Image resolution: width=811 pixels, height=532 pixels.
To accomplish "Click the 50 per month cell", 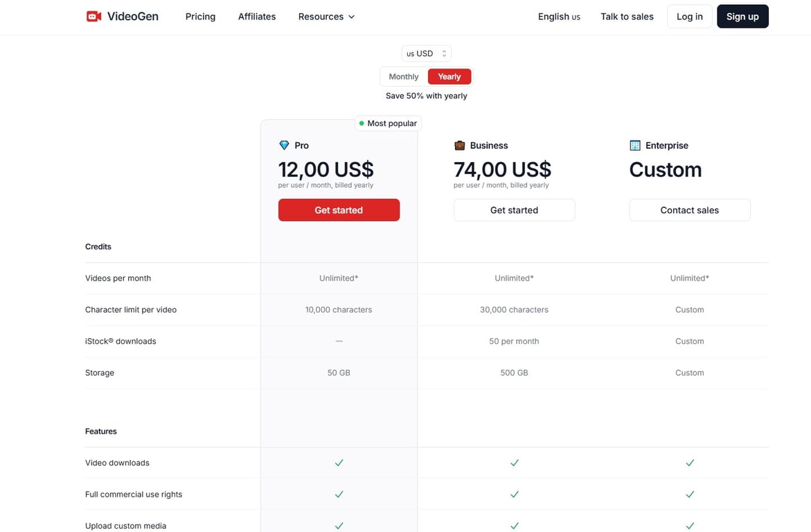I will pyautogui.click(x=514, y=341).
